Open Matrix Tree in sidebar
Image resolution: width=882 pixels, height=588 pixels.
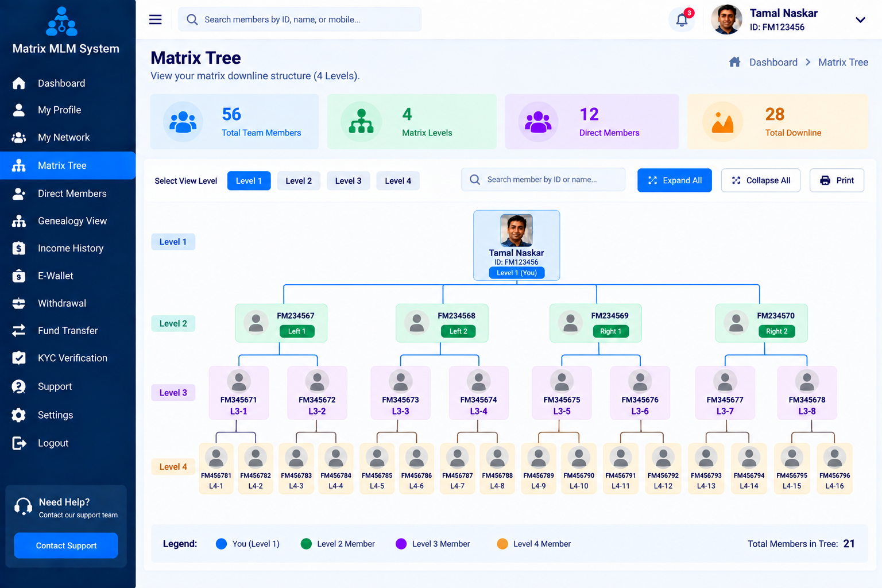pos(68,165)
